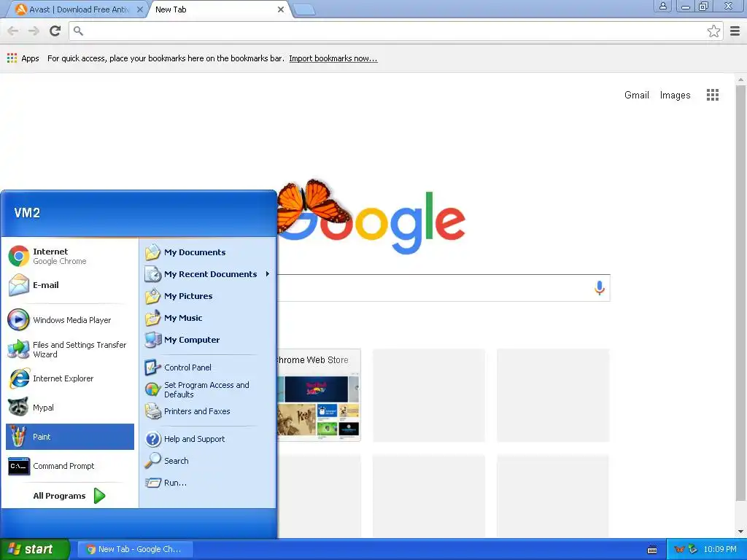Click the Chrome reload button
Viewport: 747px width, 560px height.
coord(55,31)
